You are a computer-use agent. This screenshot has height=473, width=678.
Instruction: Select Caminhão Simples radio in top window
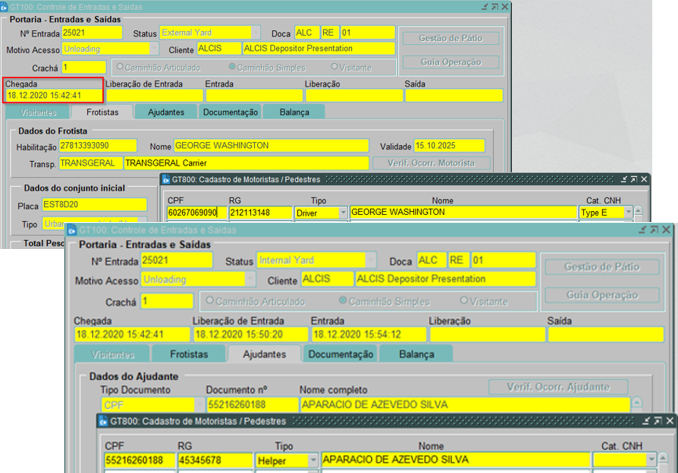click(x=232, y=67)
